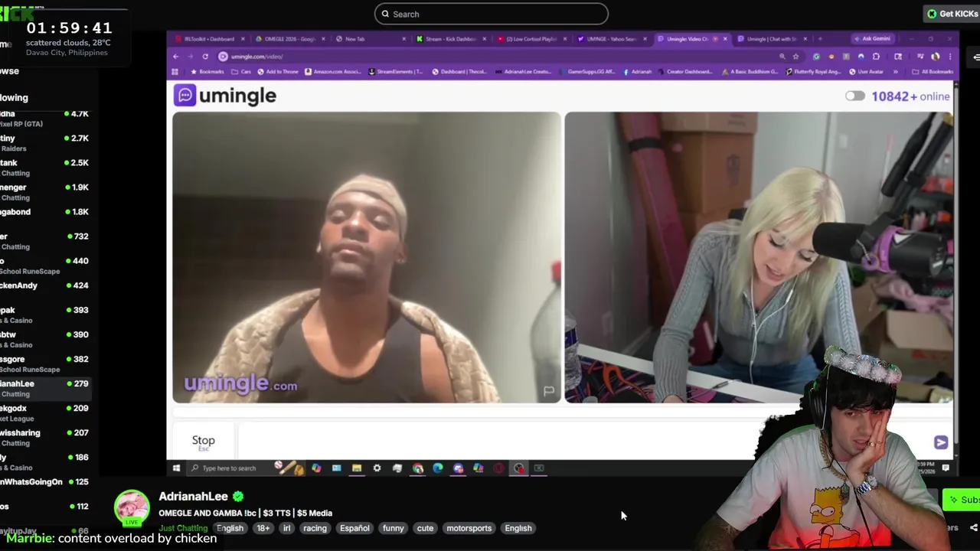Viewport: 980px width, 551px height.
Task: Select the motorsports stream tag
Action: (469, 528)
